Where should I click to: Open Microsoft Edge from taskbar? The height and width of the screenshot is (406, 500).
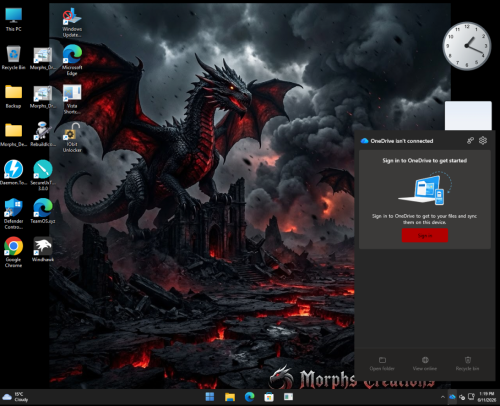(249, 397)
